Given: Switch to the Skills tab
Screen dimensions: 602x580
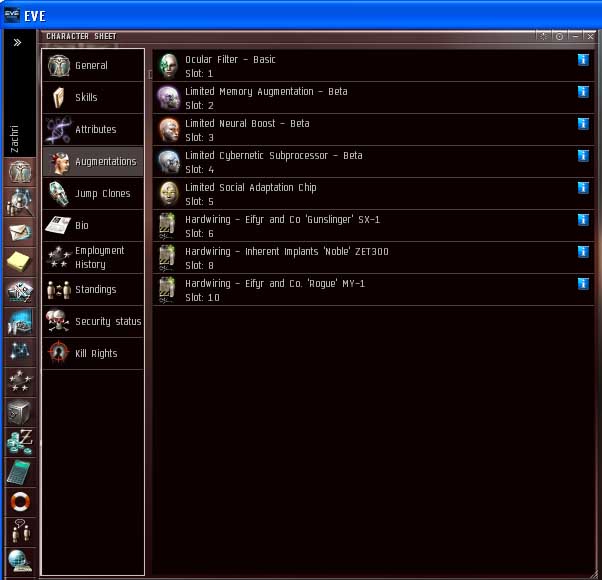Looking at the screenshot, I should (x=93, y=97).
